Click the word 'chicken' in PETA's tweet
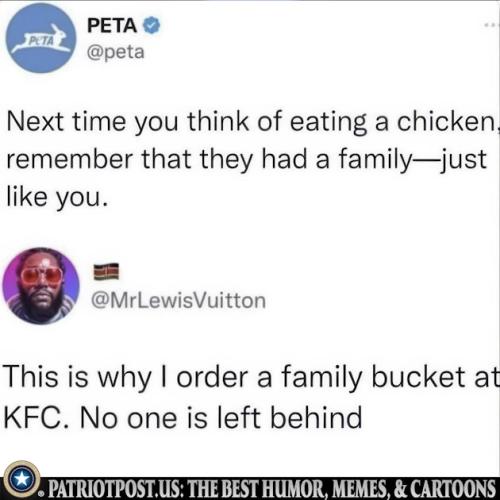Image resolution: width=500 pixels, height=500 pixels. (x=445, y=122)
